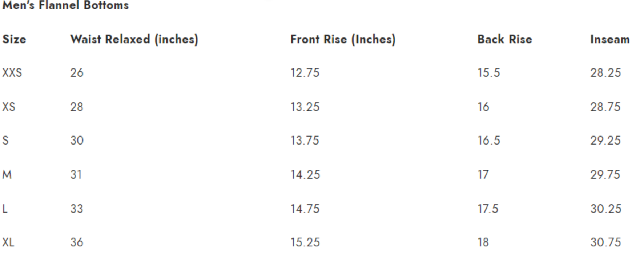Click the M size row label
Screen dimensions: 644x257
(x=7, y=175)
